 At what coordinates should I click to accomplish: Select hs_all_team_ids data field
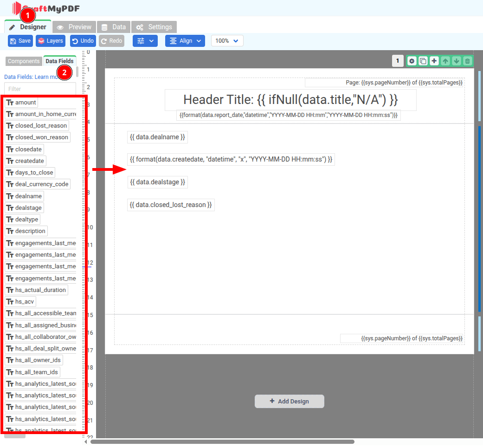[x=32, y=372]
